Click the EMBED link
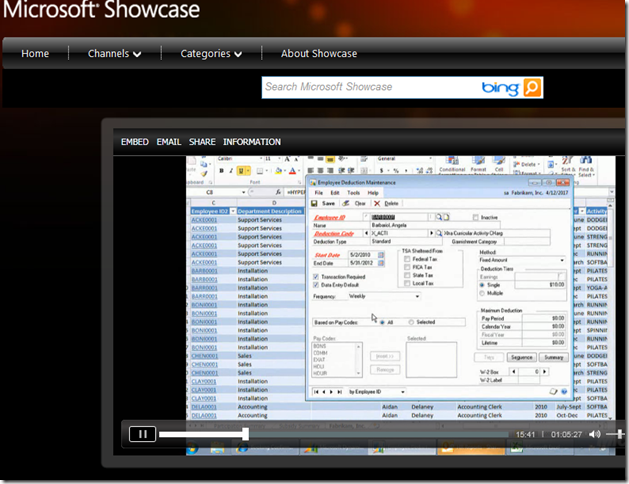This screenshot has height=484, width=629. [135, 142]
